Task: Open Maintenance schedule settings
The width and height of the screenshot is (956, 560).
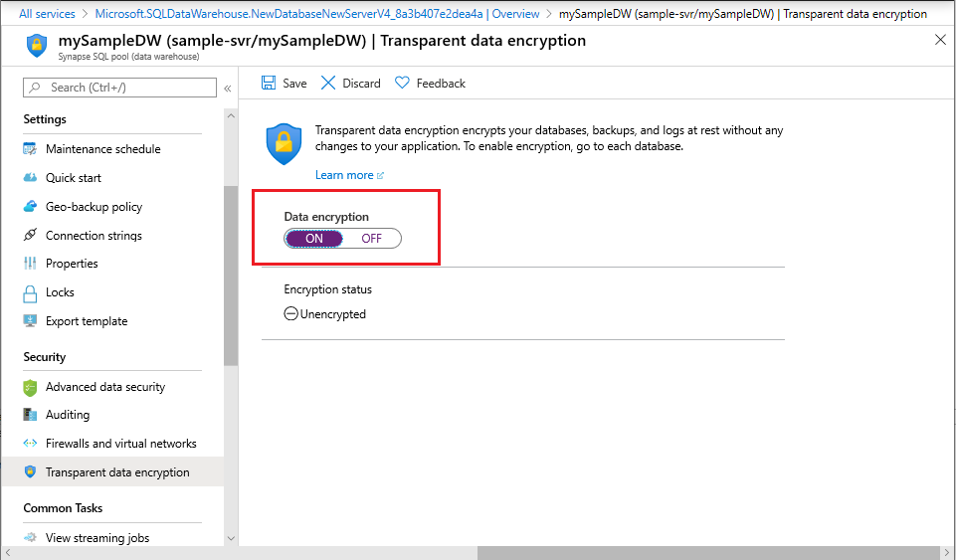Action: coord(103,148)
